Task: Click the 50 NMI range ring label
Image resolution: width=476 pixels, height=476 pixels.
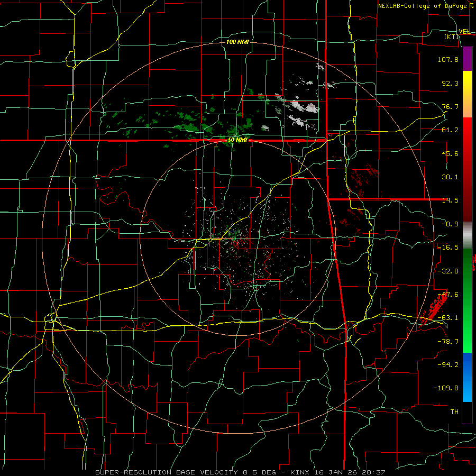Action: click(x=237, y=140)
